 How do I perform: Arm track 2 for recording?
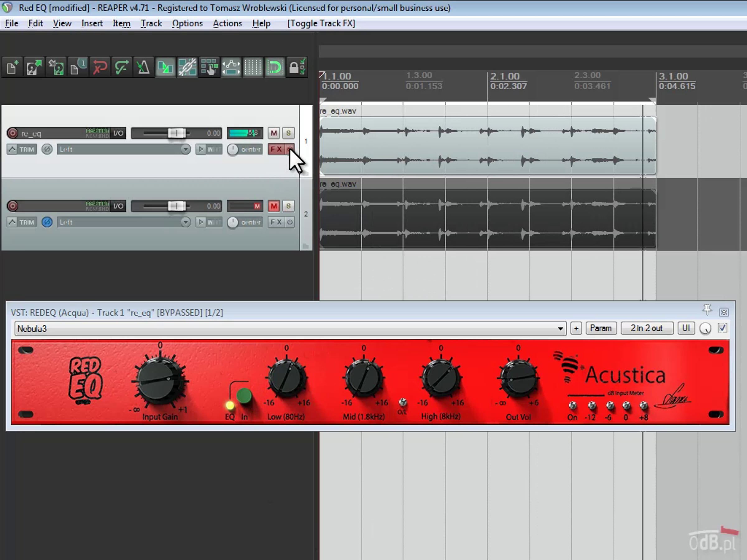12,206
